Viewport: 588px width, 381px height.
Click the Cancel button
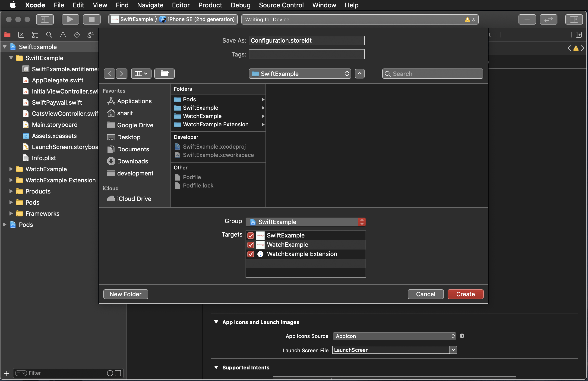tap(425, 294)
